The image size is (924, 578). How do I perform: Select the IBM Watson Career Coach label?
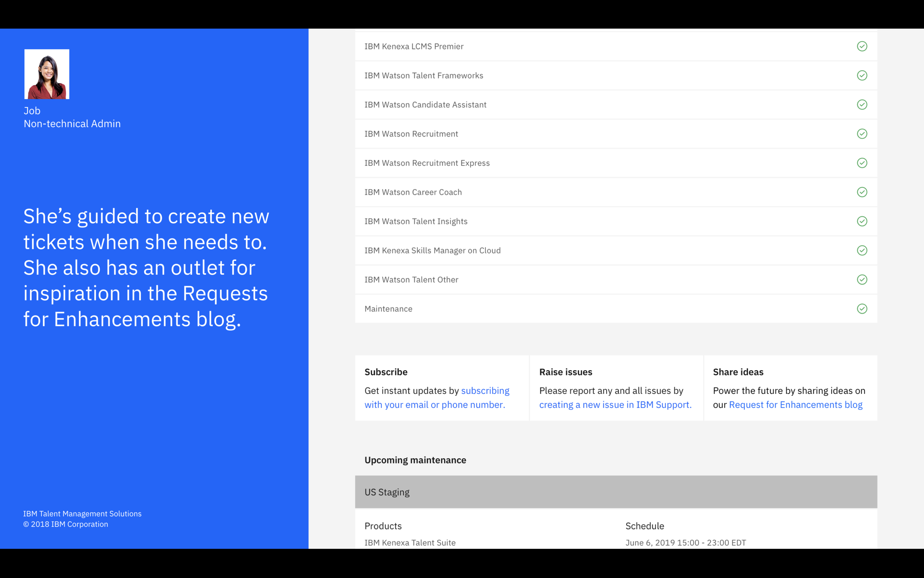[x=413, y=192]
